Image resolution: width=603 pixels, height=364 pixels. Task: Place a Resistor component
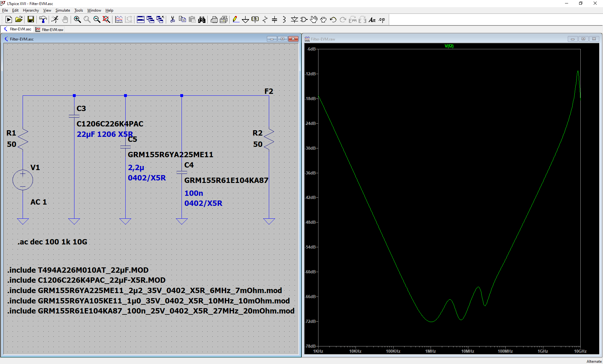tap(265, 20)
